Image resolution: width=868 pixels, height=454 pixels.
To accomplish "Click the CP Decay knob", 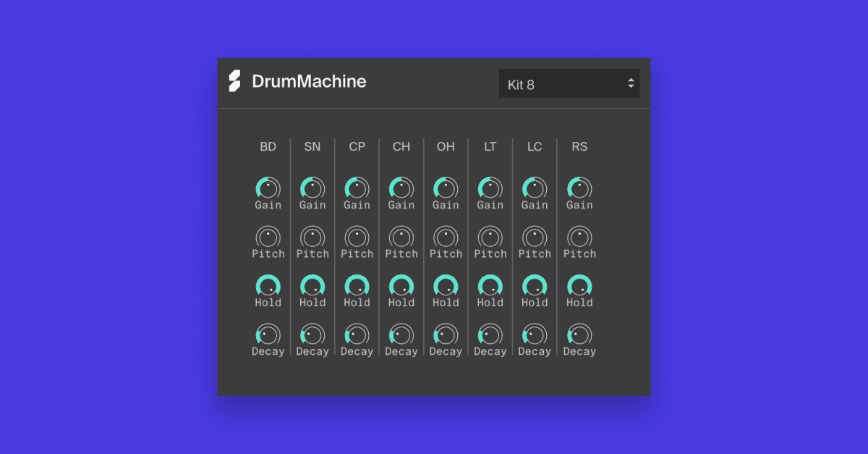I will click(357, 335).
